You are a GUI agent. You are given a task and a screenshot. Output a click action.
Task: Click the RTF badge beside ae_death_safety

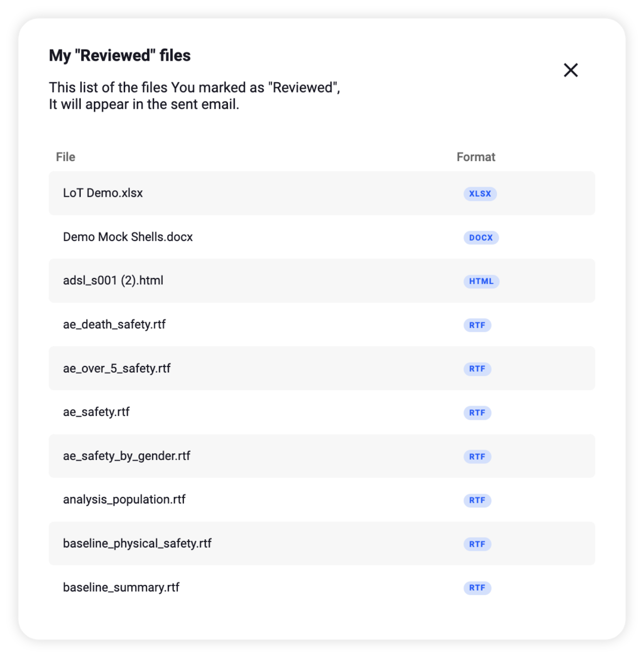coord(477,325)
